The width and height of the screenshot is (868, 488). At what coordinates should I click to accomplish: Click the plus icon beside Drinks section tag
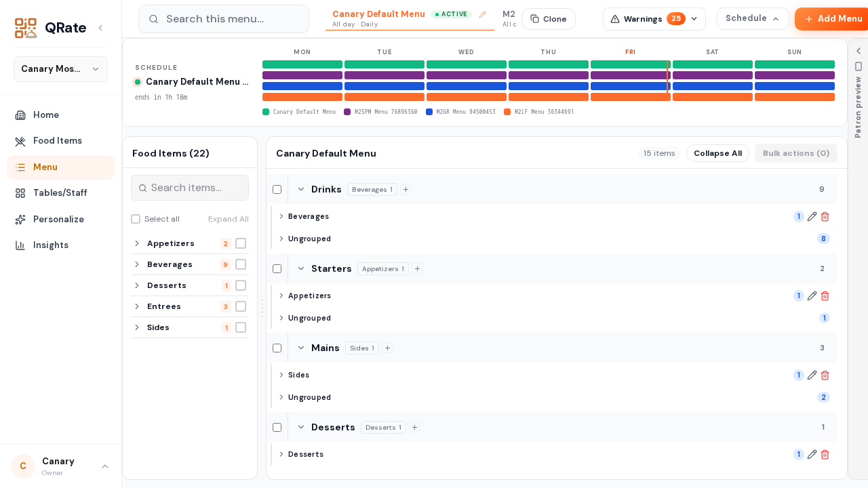406,190
